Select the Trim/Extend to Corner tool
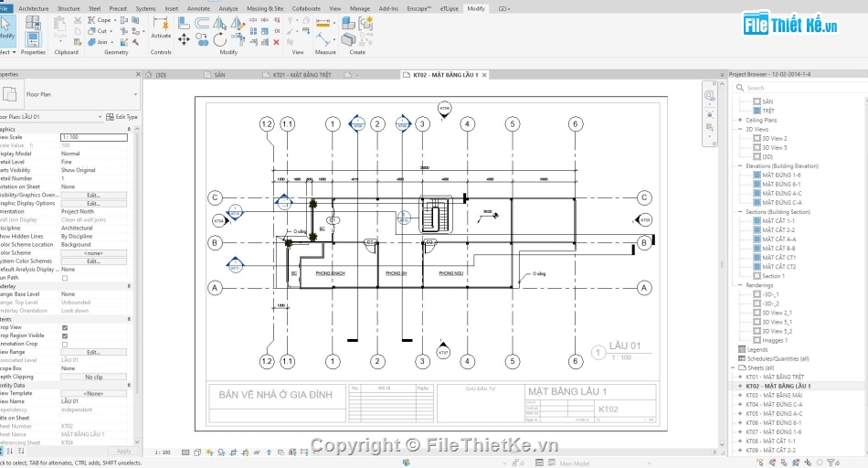868x468 pixels. [238, 39]
